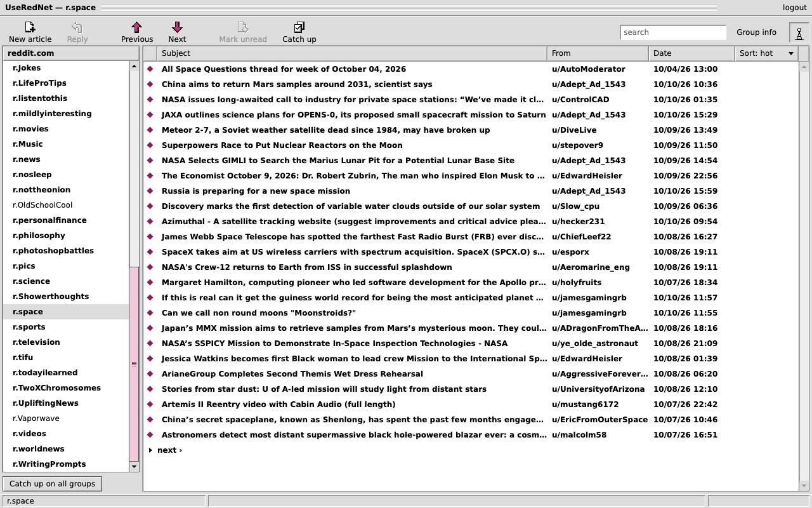
Task: Click the diamond icon for Can we call non round moons
Action: coord(150,313)
